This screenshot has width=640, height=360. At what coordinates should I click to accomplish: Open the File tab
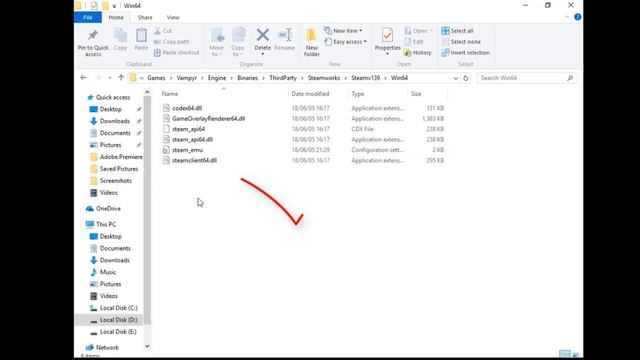[88, 18]
